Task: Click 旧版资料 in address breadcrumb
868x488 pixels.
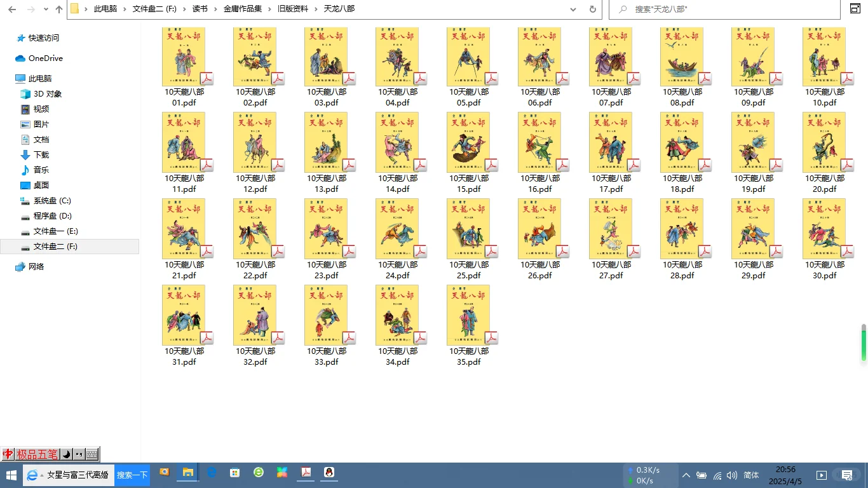Action: [x=293, y=10]
